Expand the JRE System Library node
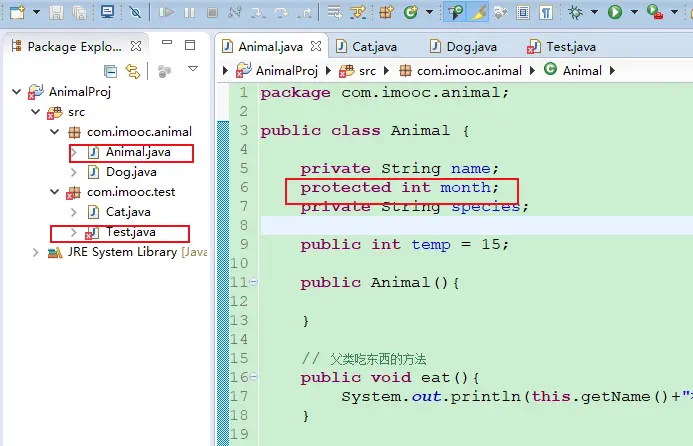693x446 pixels. tap(36, 252)
